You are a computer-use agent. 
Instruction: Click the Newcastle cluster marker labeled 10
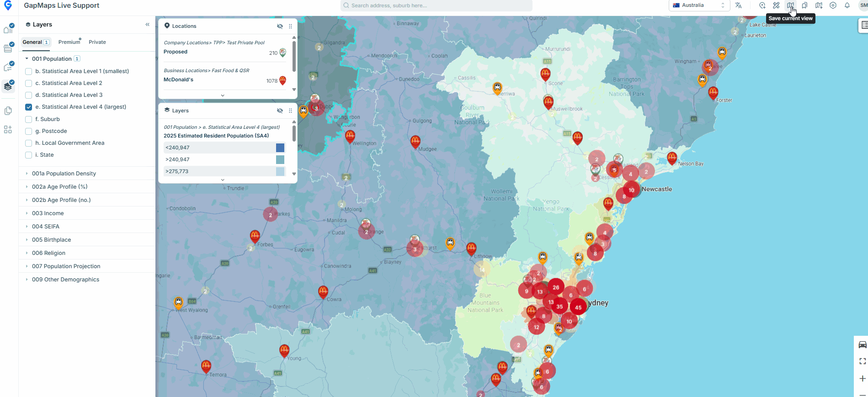(631, 190)
